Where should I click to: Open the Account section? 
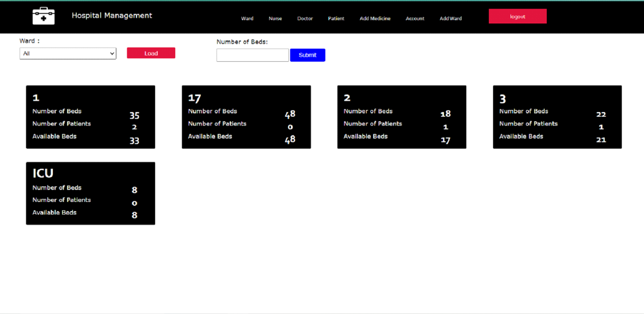coord(415,18)
